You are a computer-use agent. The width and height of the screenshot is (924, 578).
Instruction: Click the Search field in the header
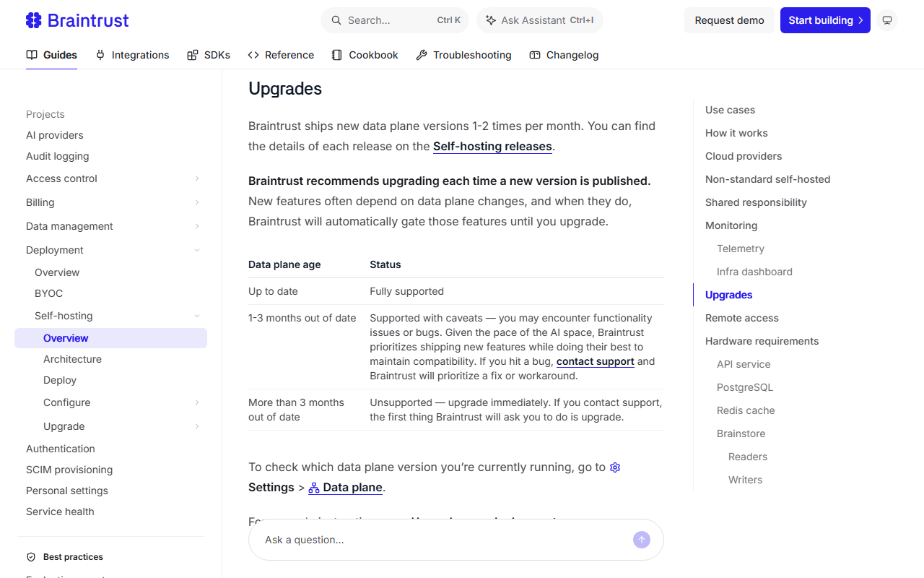click(x=395, y=20)
